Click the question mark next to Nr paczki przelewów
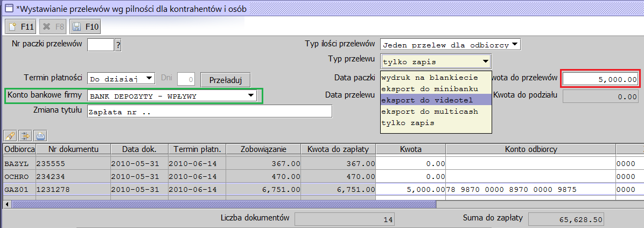 tap(118, 44)
